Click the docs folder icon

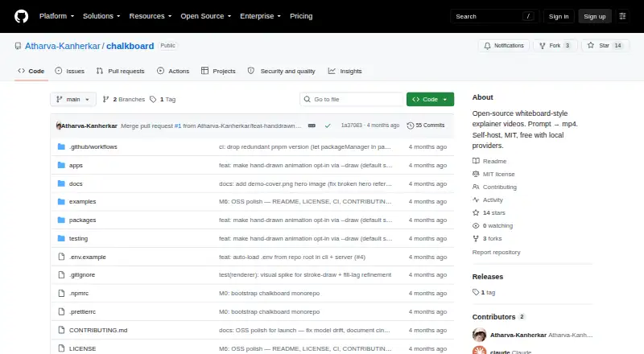[61, 183]
